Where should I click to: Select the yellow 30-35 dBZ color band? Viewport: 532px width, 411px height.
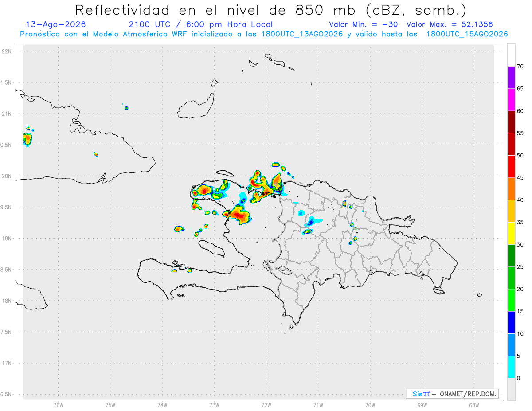click(x=511, y=233)
